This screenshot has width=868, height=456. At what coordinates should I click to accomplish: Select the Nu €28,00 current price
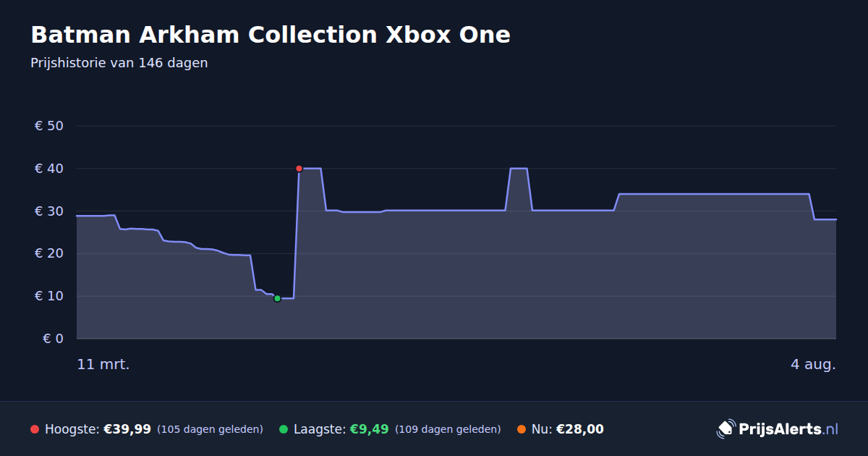579,429
